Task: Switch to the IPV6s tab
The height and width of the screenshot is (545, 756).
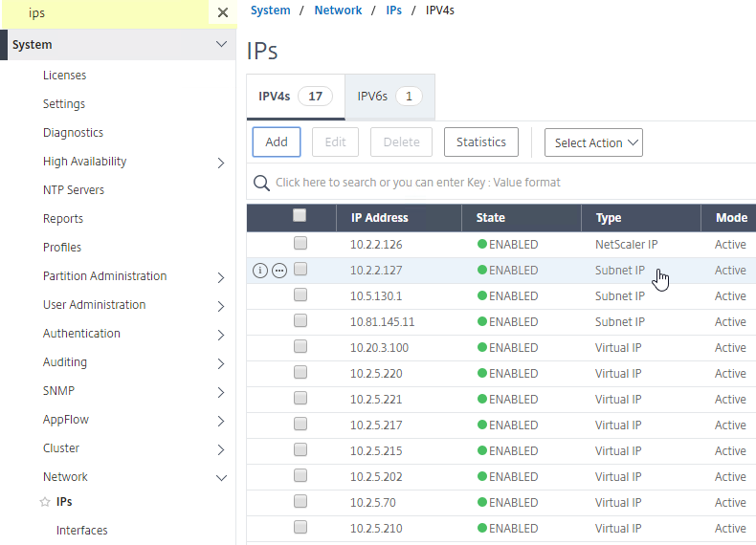Action: (x=389, y=97)
